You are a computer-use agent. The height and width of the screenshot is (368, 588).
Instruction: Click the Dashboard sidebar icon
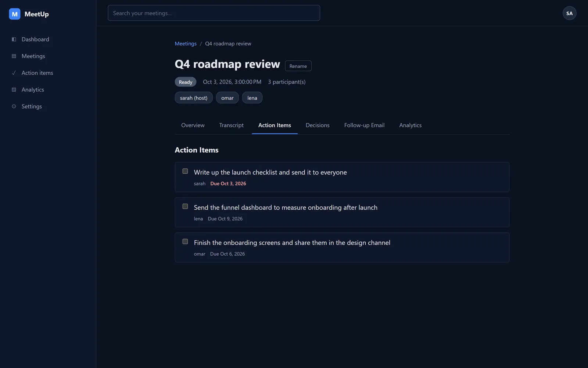(14, 39)
